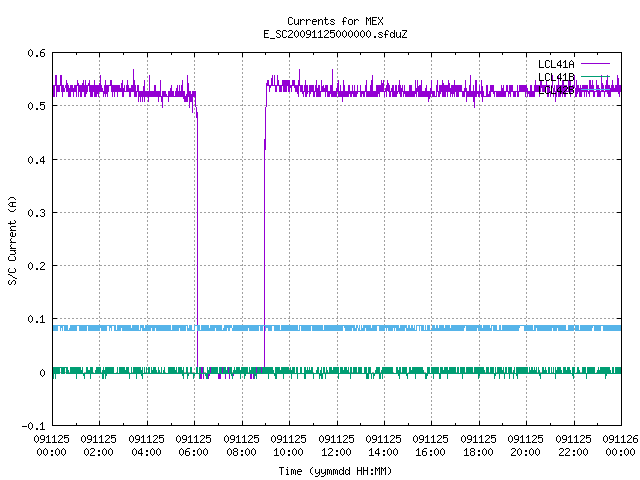This screenshot has height=480, width=640.
Task: Click the -0.1 y-axis tick label
Action: [33, 426]
